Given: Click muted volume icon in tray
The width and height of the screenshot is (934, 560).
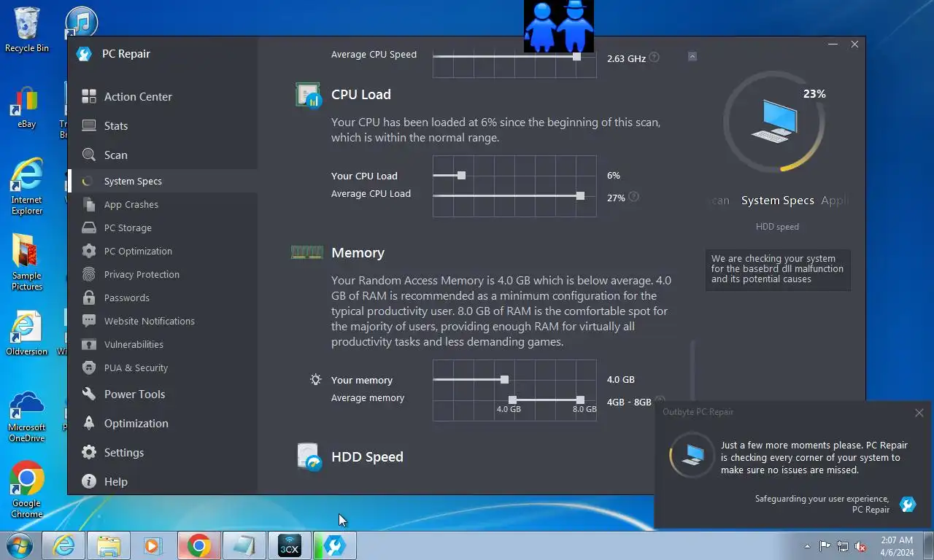Looking at the screenshot, I should (860, 546).
